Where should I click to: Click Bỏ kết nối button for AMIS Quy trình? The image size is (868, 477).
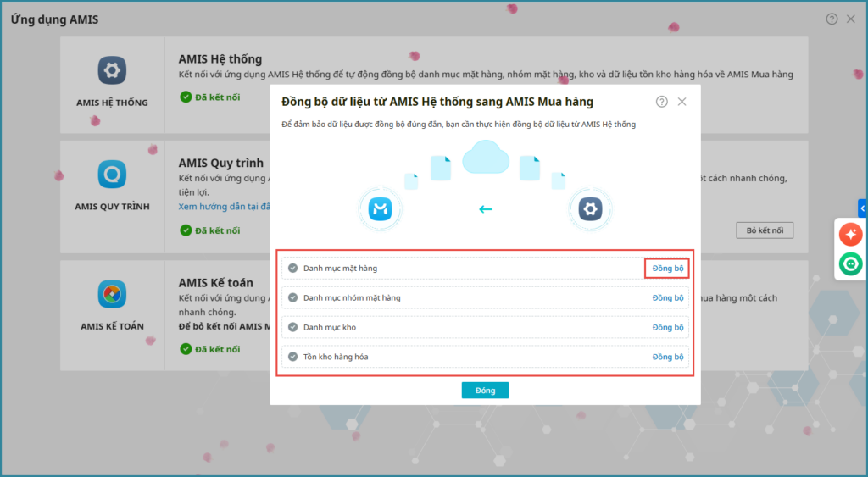coord(765,230)
